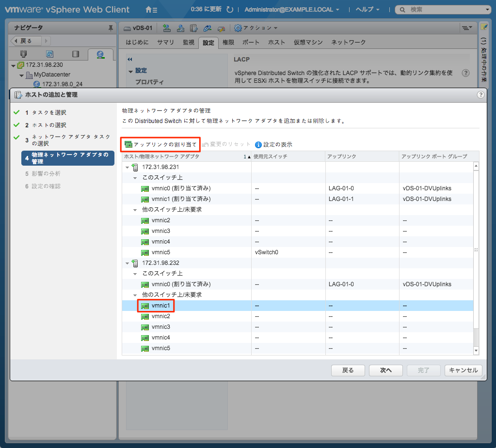Open the Hosts and Clusters navigator tab icon

[x=24, y=54]
